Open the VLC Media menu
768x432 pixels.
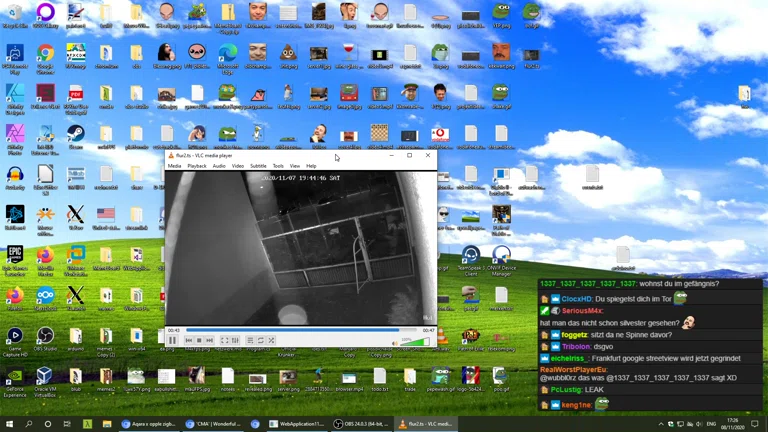174,166
